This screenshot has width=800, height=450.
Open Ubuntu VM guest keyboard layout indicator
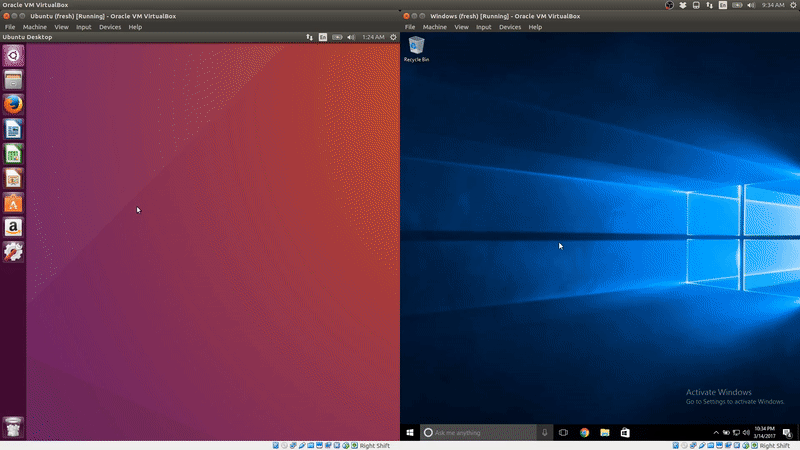[x=323, y=37]
